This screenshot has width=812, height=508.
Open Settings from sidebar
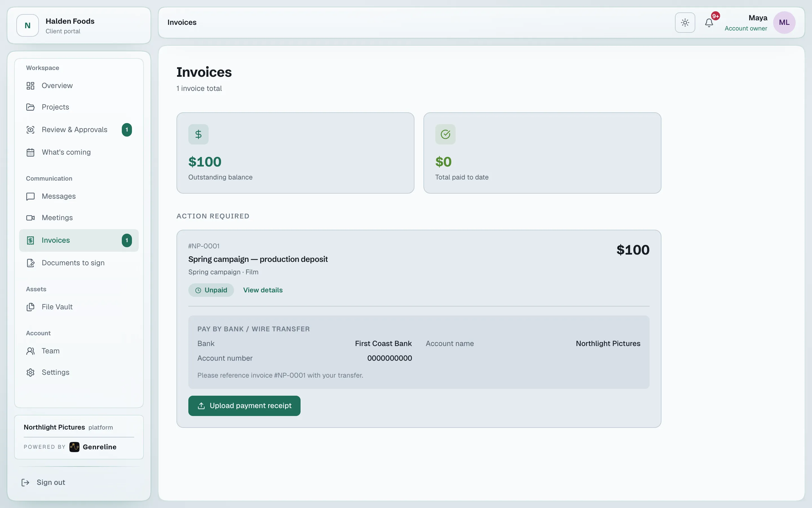(x=79, y=372)
